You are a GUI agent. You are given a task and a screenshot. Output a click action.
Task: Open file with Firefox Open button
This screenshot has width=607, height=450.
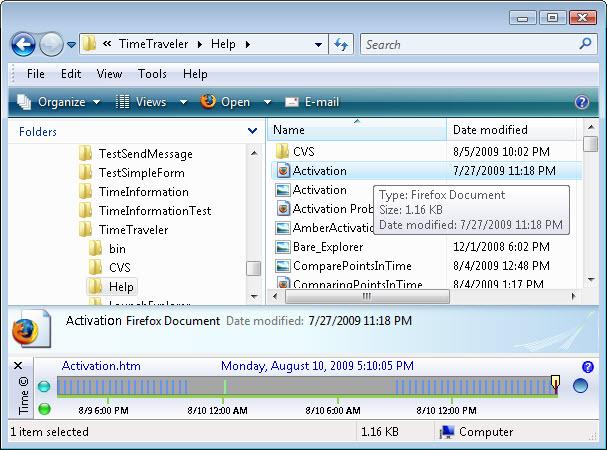point(225,102)
